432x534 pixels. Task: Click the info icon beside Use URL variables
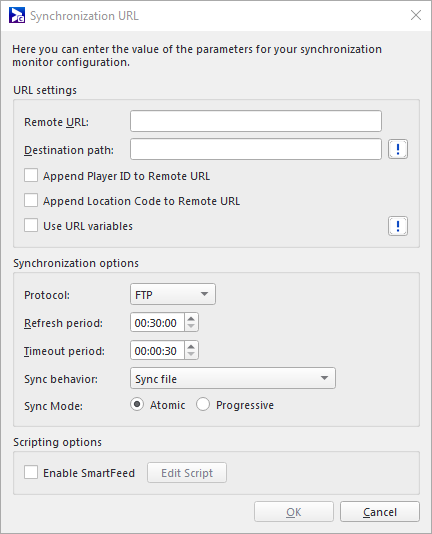(398, 226)
